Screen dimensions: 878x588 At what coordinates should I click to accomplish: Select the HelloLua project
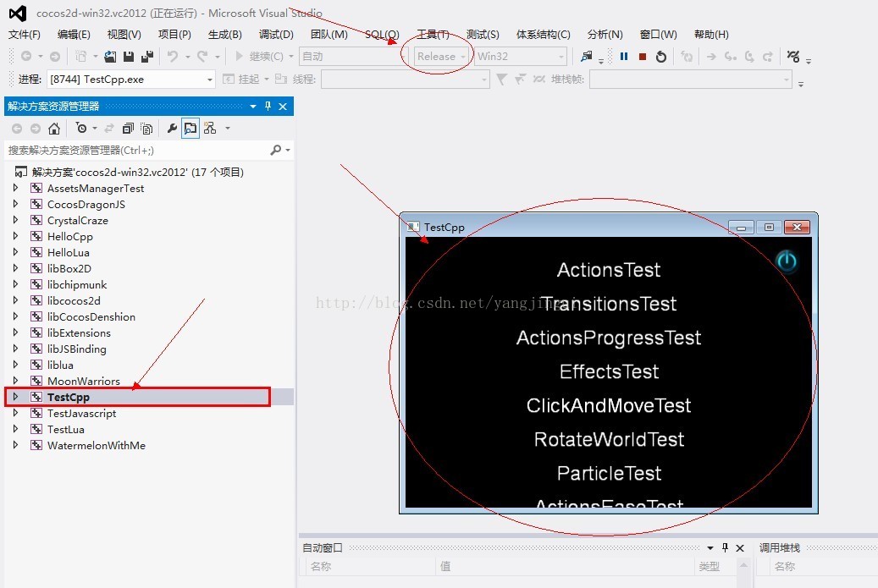click(x=69, y=252)
